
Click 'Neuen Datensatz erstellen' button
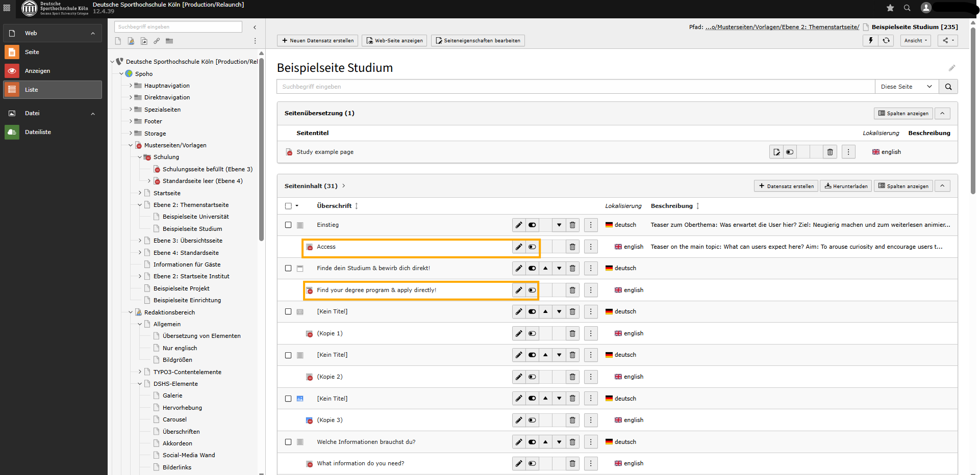[317, 41]
